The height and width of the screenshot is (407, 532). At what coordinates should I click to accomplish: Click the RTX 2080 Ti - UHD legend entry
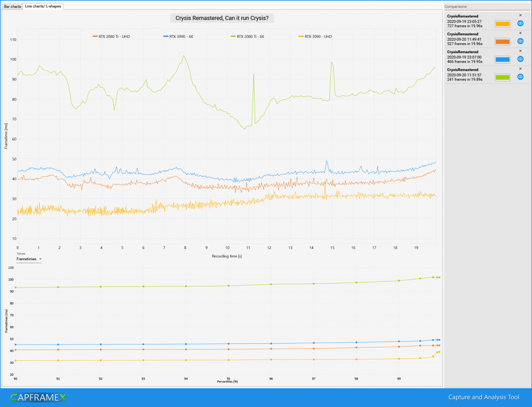click(111, 37)
